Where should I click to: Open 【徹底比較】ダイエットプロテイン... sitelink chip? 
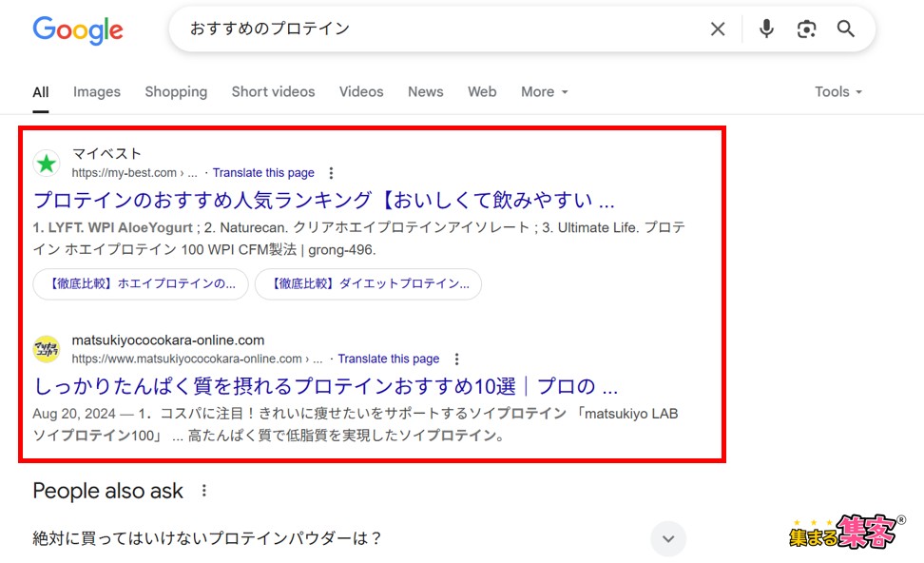click(x=368, y=284)
